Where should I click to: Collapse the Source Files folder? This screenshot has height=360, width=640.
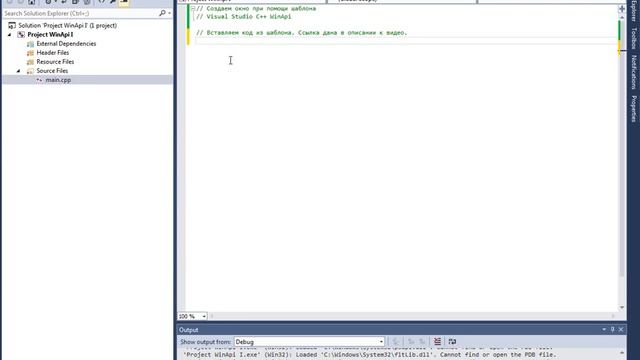pyautogui.click(x=19, y=71)
